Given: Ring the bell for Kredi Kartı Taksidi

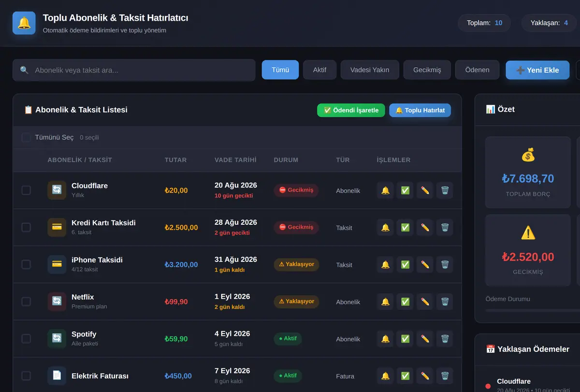Looking at the screenshot, I should (385, 227).
